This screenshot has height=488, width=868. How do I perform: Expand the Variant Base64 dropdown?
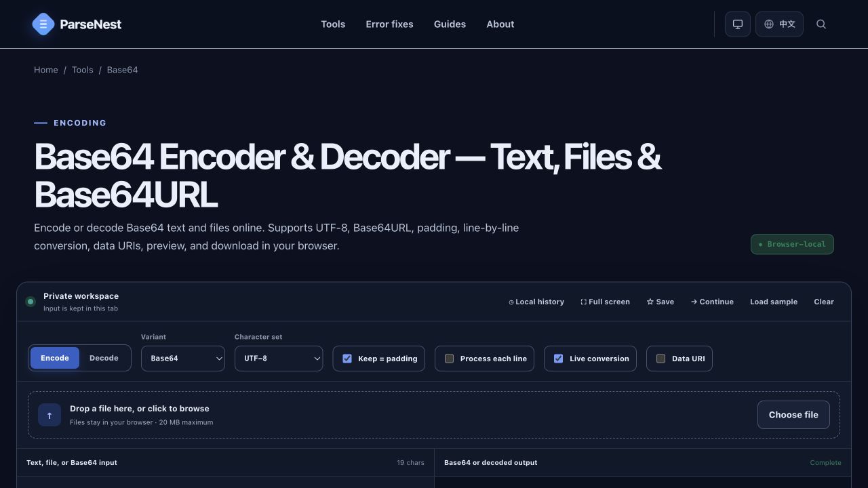pyautogui.click(x=183, y=359)
